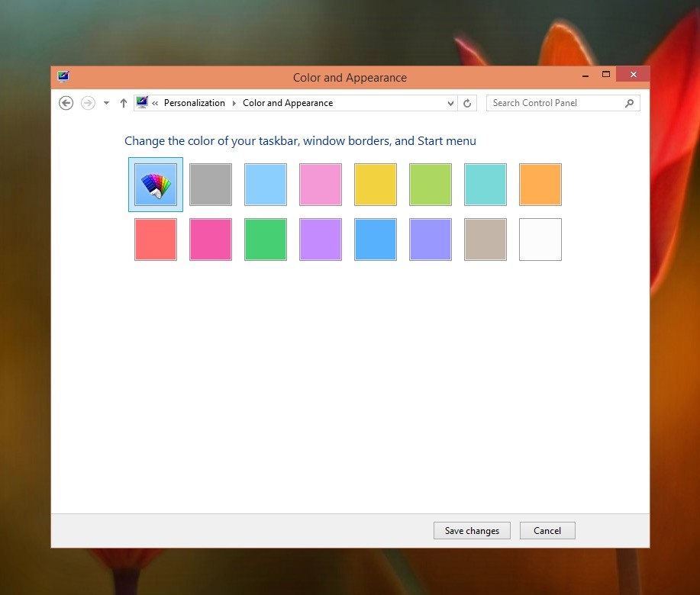Navigate up one level with the up arrow
This screenshot has height=595, width=700.
pyautogui.click(x=123, y=102)
